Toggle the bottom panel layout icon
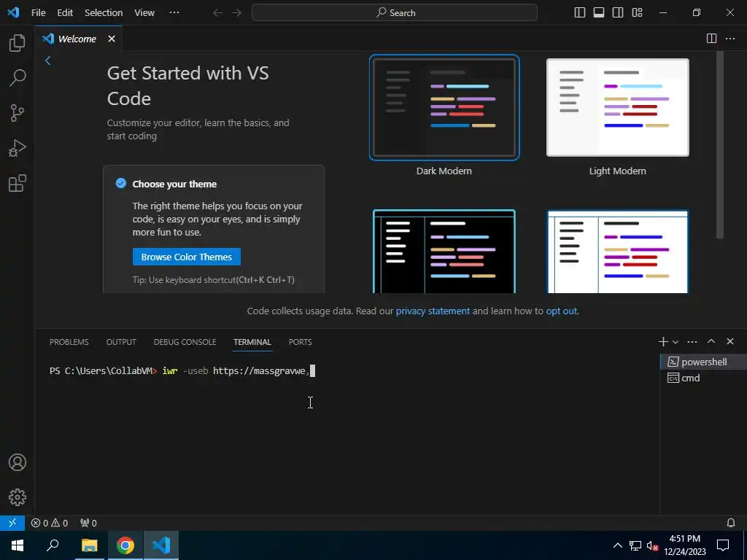Image resolution: width=747 pixels, height=560 pixels. point(599,13)
